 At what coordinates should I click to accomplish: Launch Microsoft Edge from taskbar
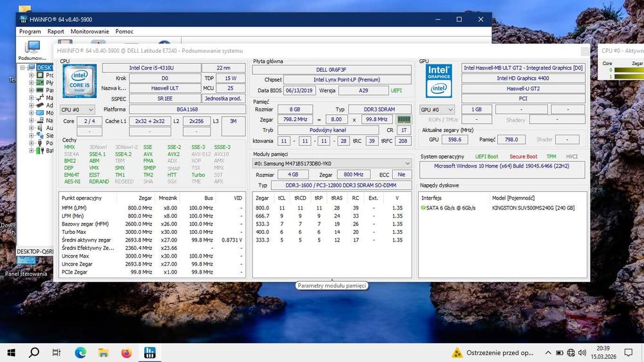(x=80, y=352)
